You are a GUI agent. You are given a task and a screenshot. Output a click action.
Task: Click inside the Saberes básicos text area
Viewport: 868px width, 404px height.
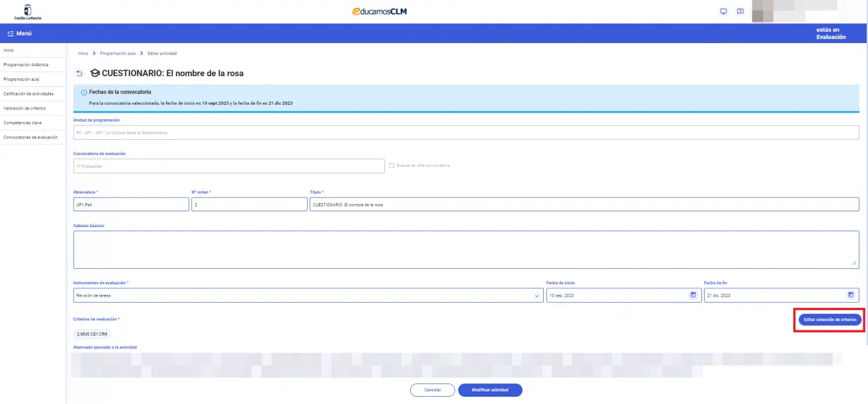[466, 250]
